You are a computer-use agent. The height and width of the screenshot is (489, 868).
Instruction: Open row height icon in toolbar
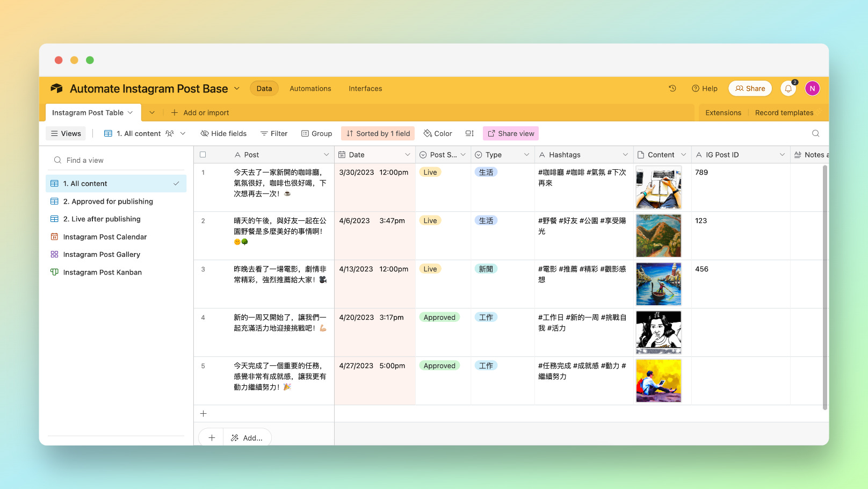tap(469, 133)
